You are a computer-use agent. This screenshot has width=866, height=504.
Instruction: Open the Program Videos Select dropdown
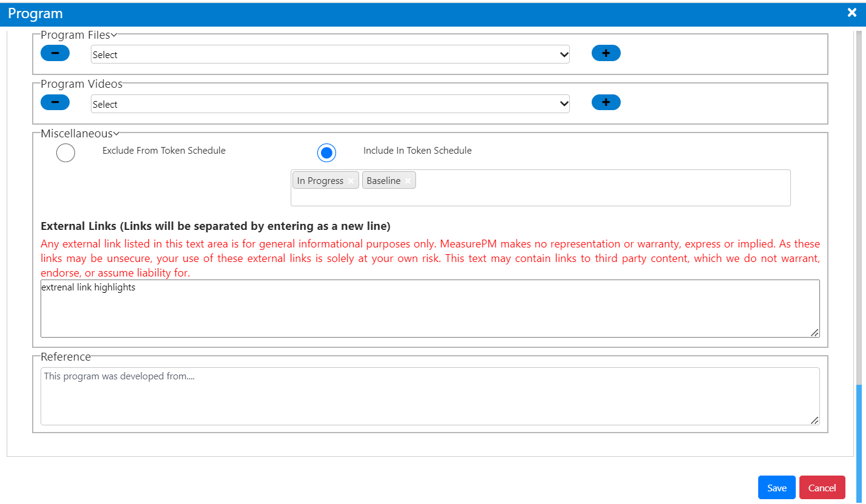click(330, 104)
